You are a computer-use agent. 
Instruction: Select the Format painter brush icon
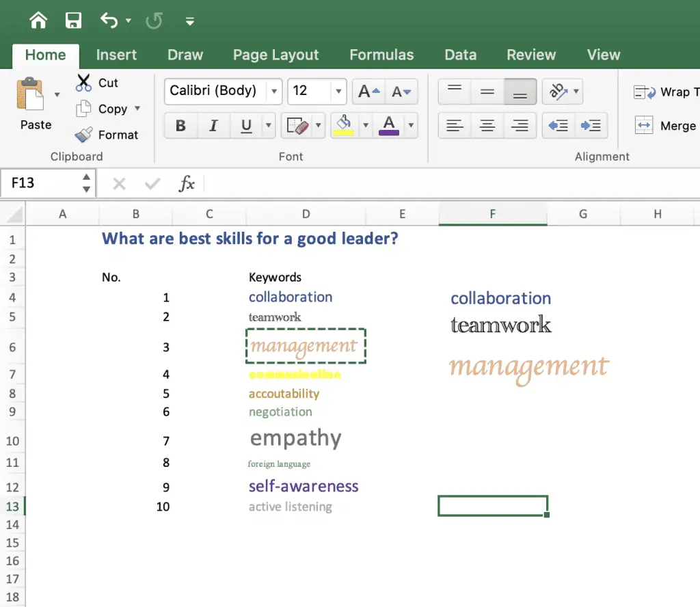(83, 135)
